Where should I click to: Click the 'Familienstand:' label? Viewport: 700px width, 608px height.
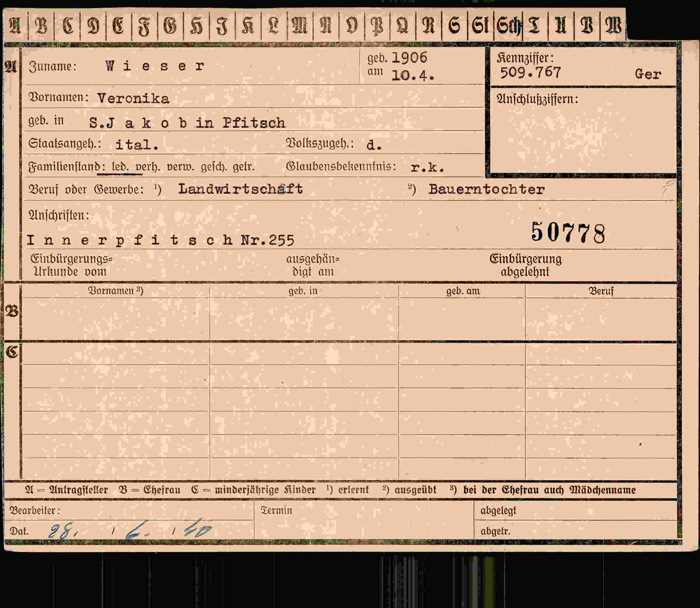[x=67, y=167]
